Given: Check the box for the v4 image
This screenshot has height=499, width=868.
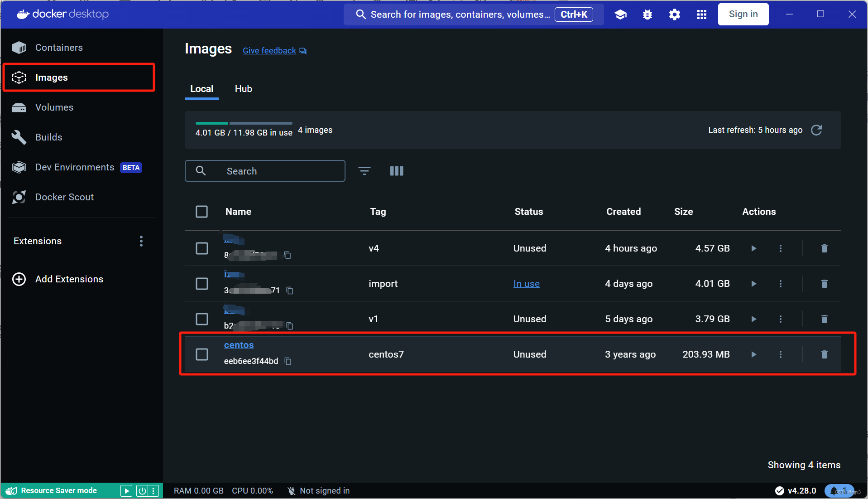Looking at the screenshot, I should pos(202,248).
